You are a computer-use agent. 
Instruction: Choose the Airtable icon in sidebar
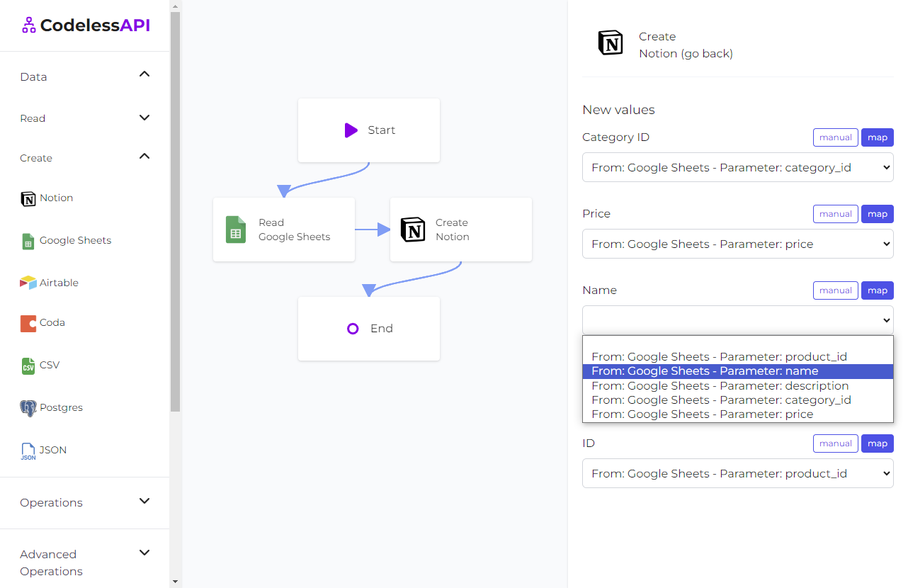pos(28,283)
